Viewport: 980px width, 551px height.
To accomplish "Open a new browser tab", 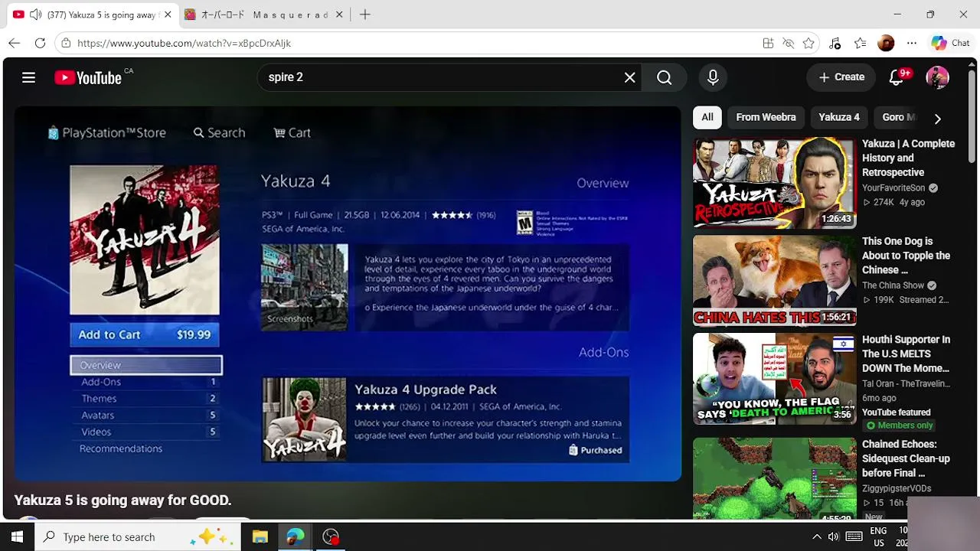I will tap(365, 15).
